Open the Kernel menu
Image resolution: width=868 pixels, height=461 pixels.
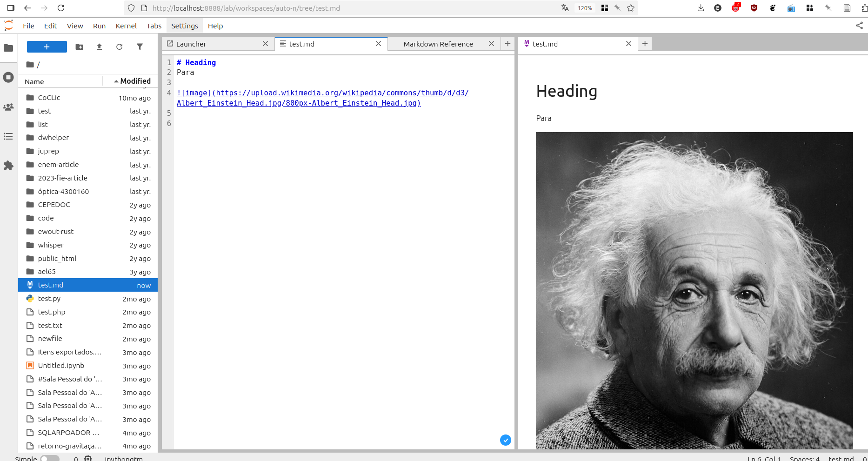click(126, 26)
